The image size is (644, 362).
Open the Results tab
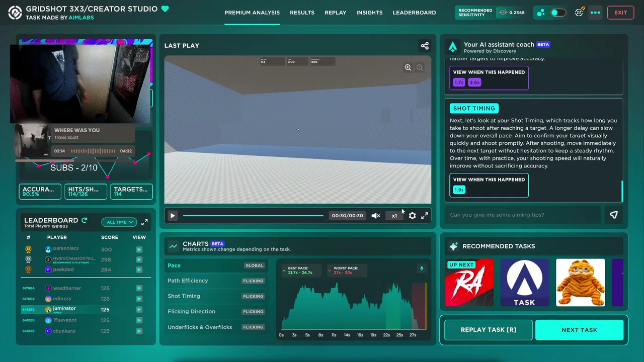pos(302,13)
